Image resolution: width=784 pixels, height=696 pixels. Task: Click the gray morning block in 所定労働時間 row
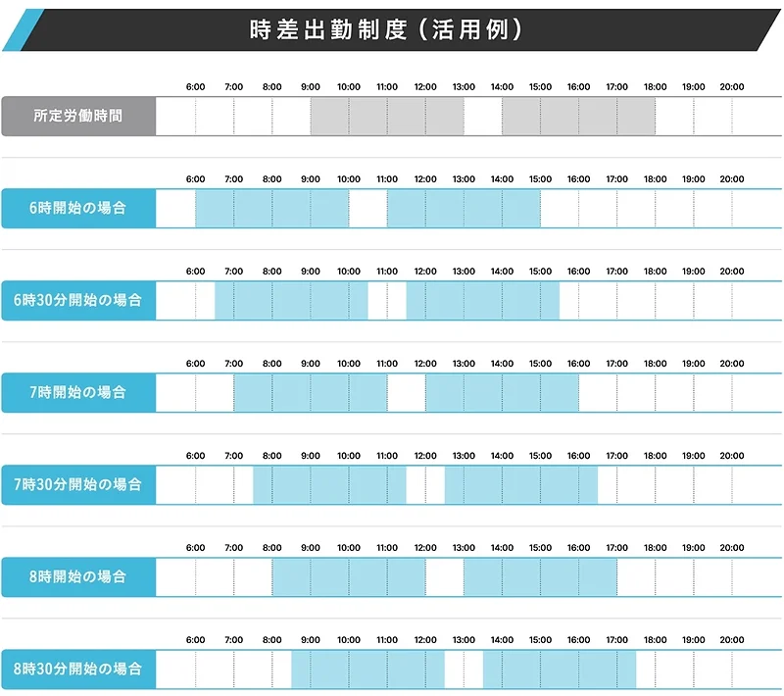387,117
